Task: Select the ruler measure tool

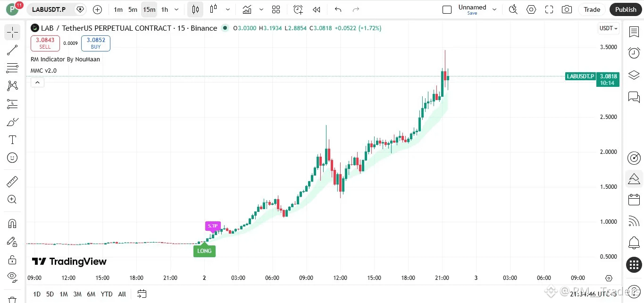Action: tap(12, 181)
